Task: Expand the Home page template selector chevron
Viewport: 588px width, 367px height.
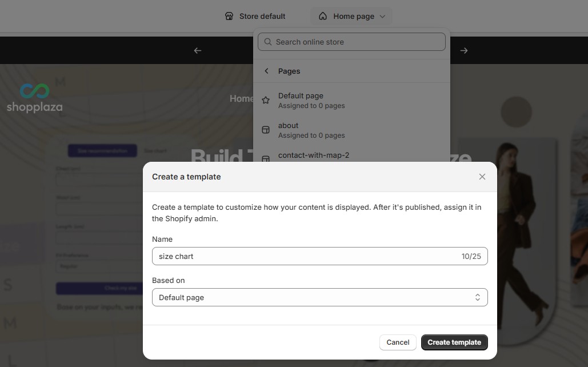Action: 382,17
